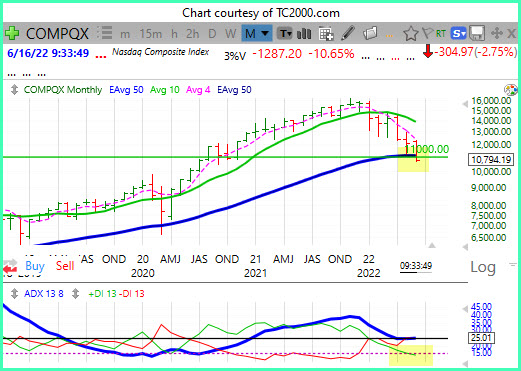Click the green '+DI 13' label
The image size is (521, 371).
coord(102,294)
